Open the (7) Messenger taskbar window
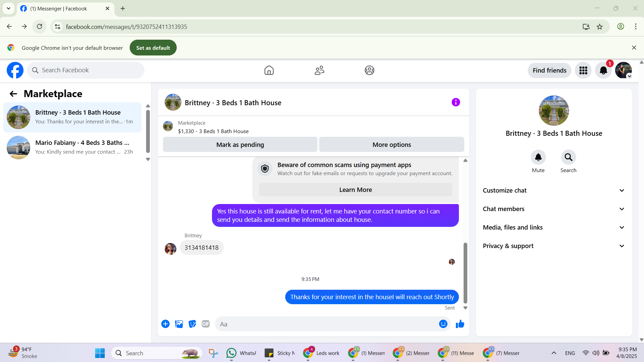 pyautogui.click(x=501, y=353)
